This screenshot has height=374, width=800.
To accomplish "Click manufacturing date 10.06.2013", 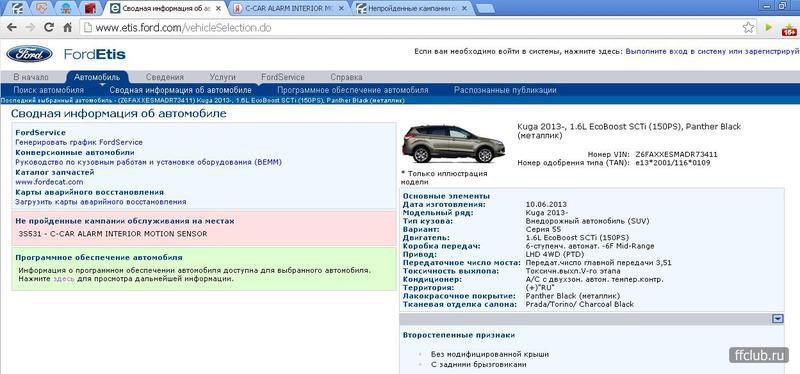I will [x=546, y=204].
